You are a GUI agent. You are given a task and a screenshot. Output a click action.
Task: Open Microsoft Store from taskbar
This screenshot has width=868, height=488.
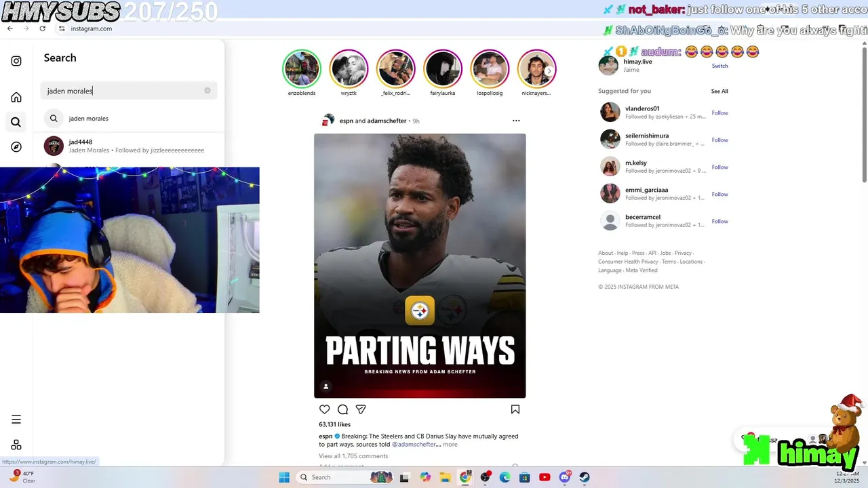(524, 477)
